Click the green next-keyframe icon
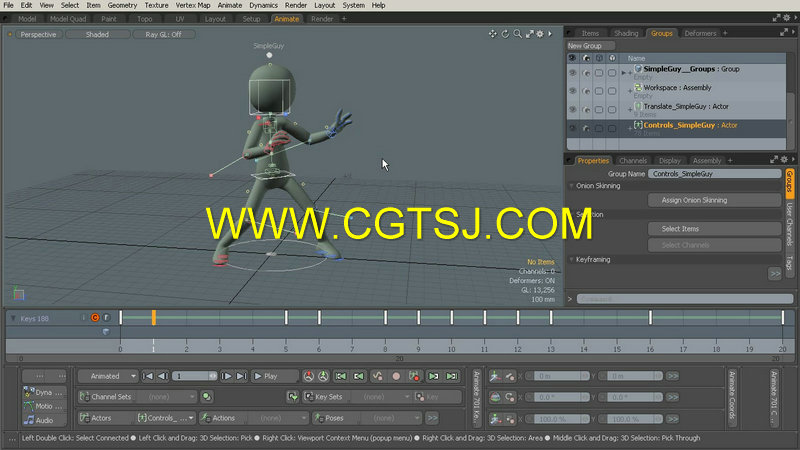The image size is (800, 450). 434,377
